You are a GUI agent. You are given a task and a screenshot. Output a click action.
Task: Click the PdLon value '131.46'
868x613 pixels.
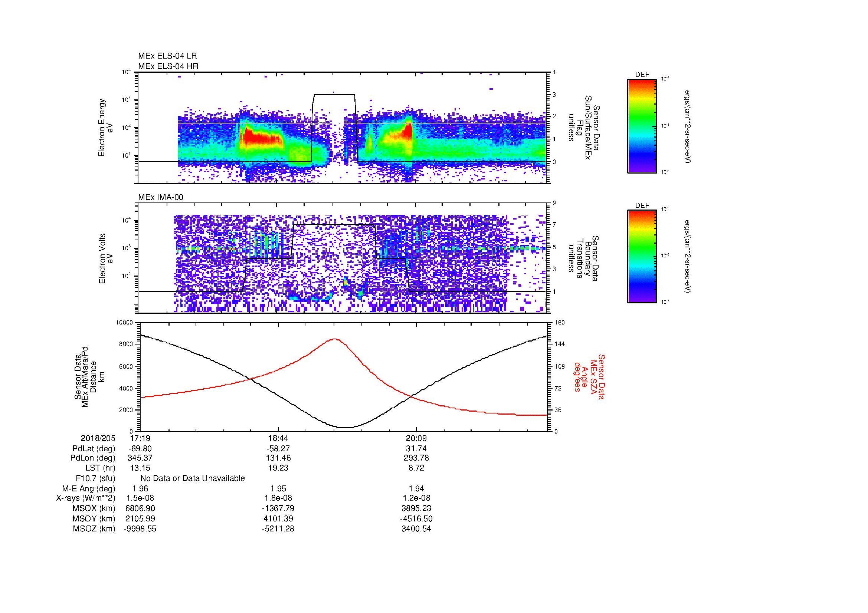(x=278, y=458)
